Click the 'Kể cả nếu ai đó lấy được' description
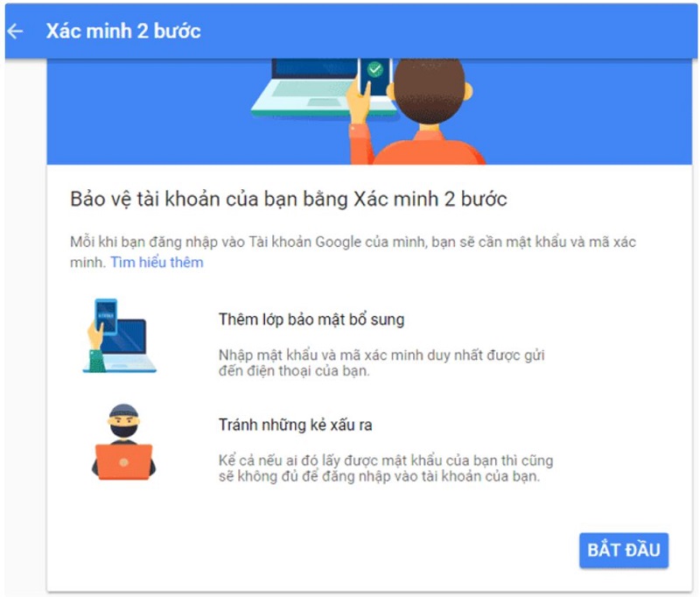The width and height of the screenshot is (700, 597). (386, 468)
